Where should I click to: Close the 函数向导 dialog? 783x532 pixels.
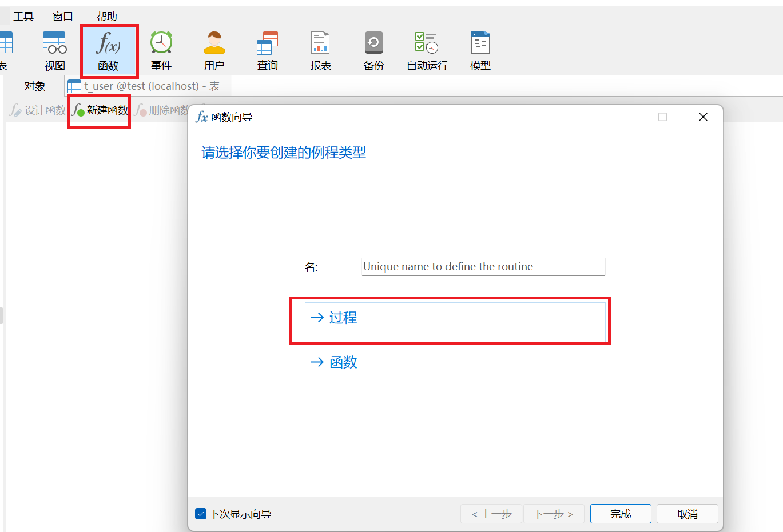[x=703, y=117]
